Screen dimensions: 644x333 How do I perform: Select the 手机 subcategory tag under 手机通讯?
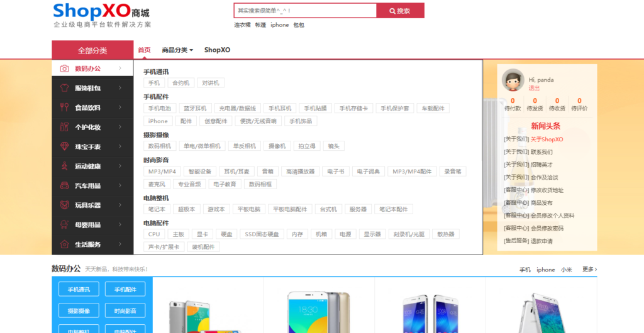pyautogui.click(x=154, y=83)
